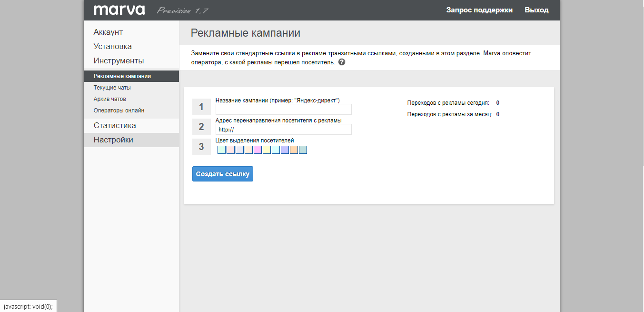644x312 pixels.
Task: Select the bright pink visitor color swatch
Action: click(x=257, y=149)
